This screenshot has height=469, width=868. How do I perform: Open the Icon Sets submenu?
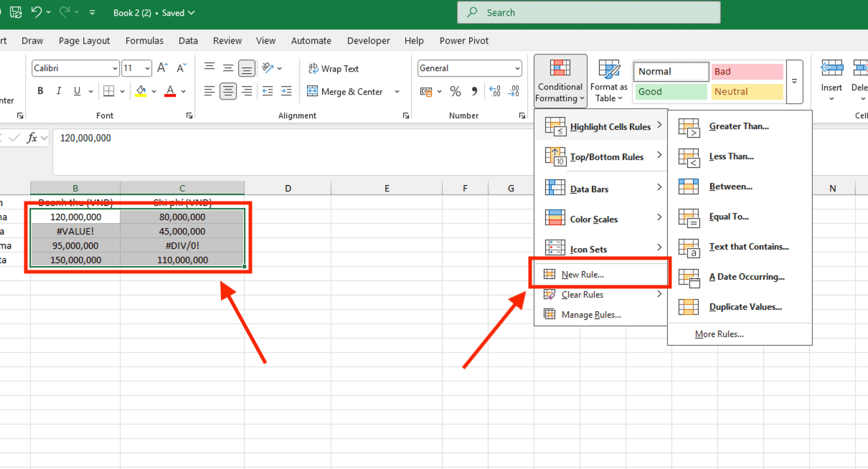601,249
